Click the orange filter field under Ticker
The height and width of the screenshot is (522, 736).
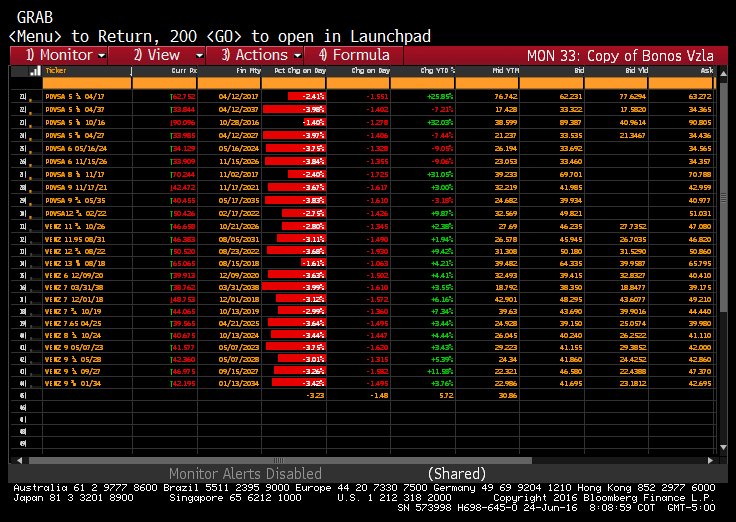point(87,84)
